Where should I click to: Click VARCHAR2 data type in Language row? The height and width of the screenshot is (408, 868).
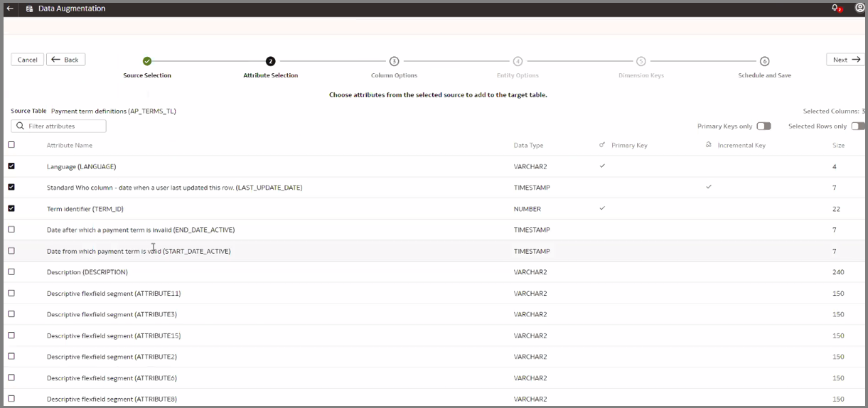pos(530,166)
